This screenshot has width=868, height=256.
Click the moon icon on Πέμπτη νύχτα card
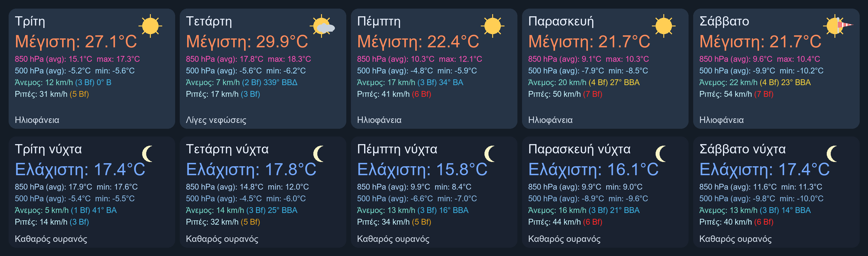490,154
